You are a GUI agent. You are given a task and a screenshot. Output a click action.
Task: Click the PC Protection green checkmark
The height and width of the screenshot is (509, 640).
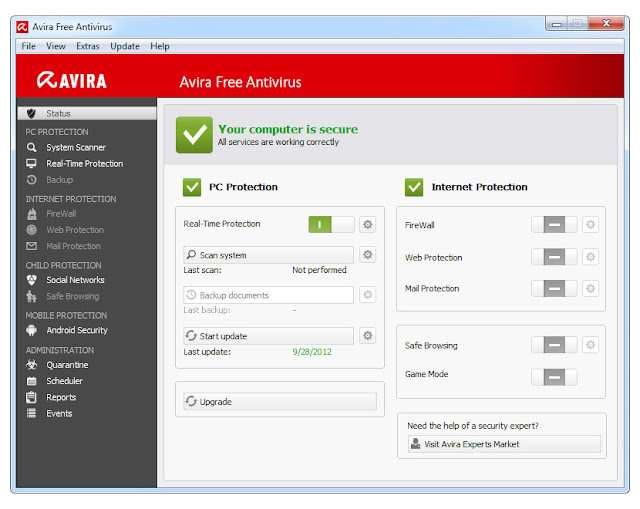[192, 187]
